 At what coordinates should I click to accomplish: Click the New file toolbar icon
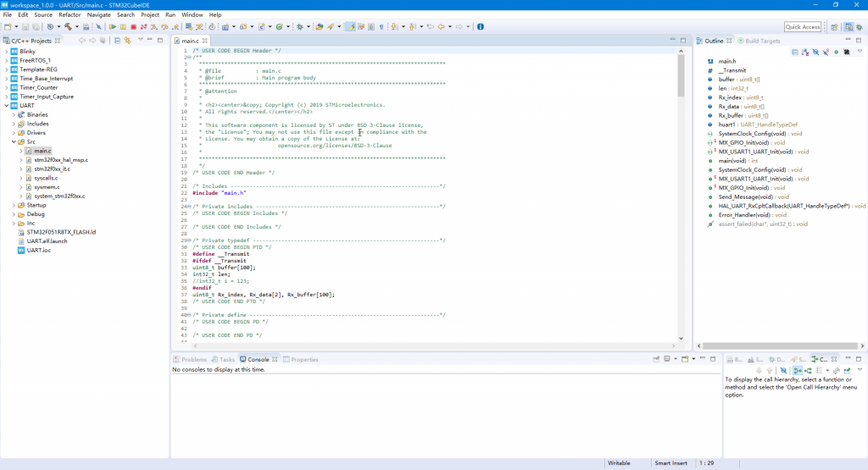tap(8, 26)
